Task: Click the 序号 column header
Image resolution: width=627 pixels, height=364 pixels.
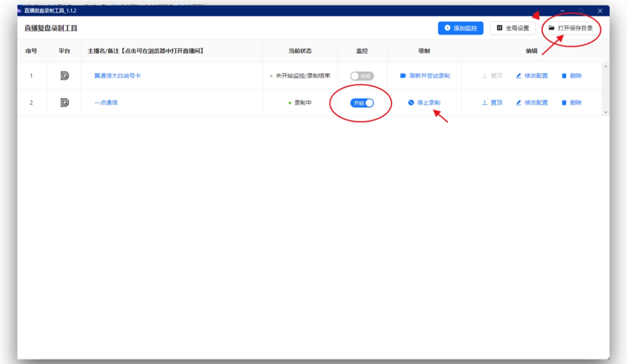Action: (x=31, y=51)
